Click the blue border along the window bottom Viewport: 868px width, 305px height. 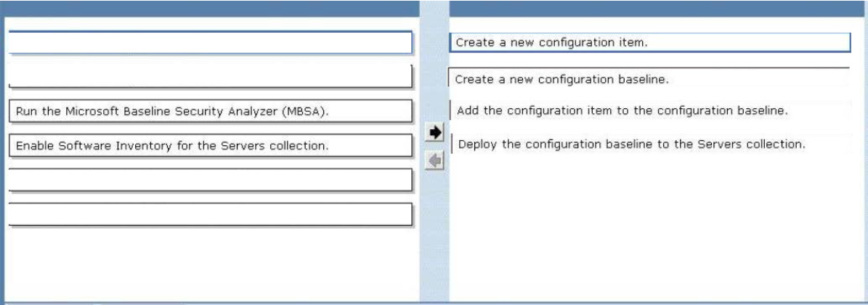(434, 303)
